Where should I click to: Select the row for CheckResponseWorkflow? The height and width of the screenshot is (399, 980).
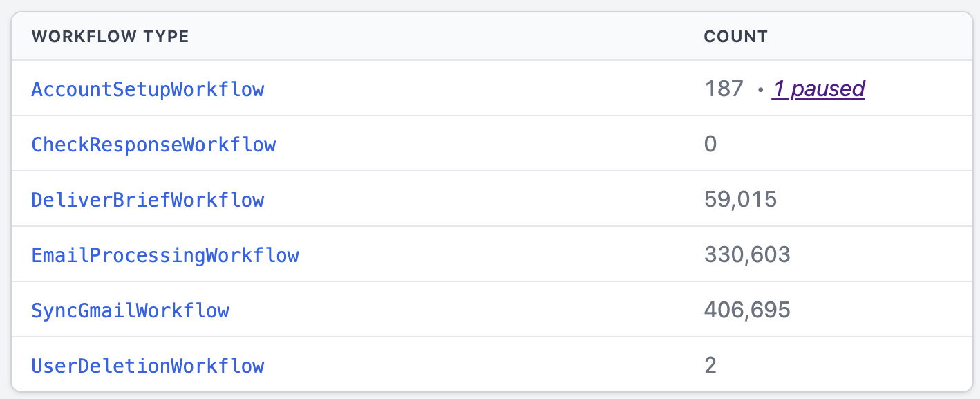[484, 144]
